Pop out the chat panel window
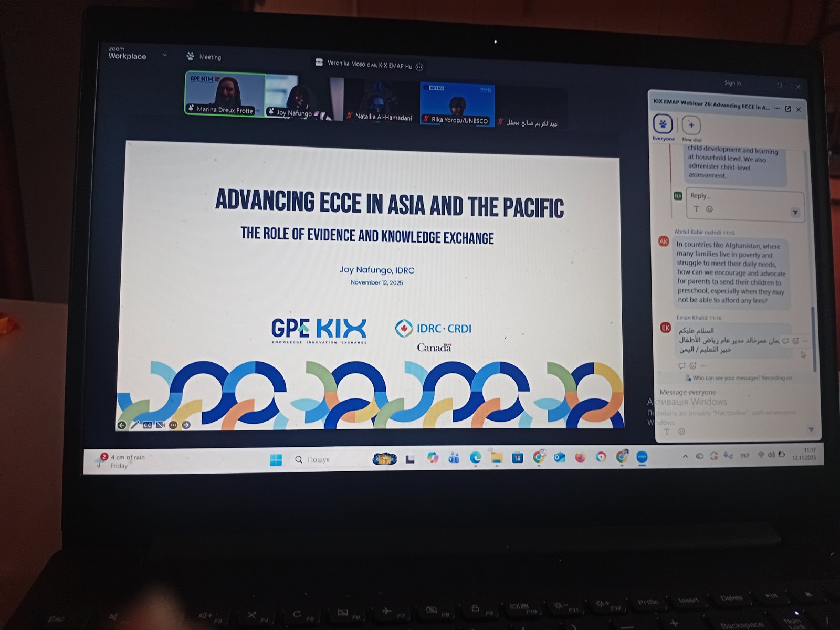840x630 pixels. [x=787, y=109]
